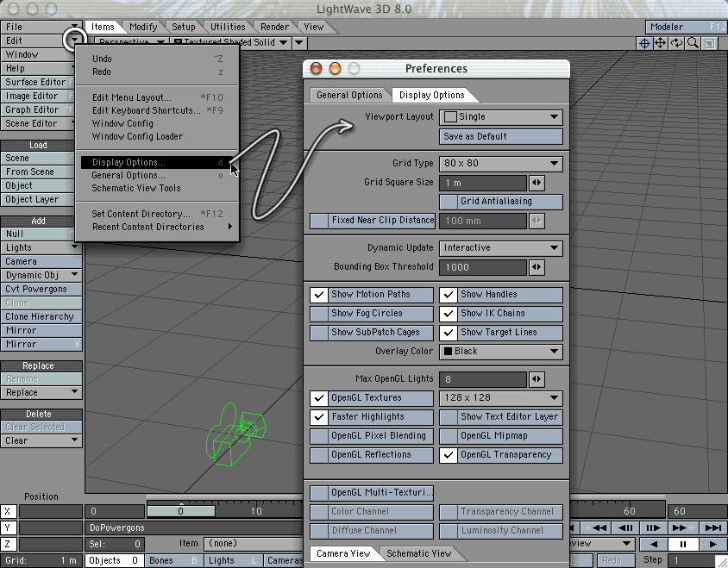
Task: Expand the Dynamic Obj dropdown
Action: point(41,275)
